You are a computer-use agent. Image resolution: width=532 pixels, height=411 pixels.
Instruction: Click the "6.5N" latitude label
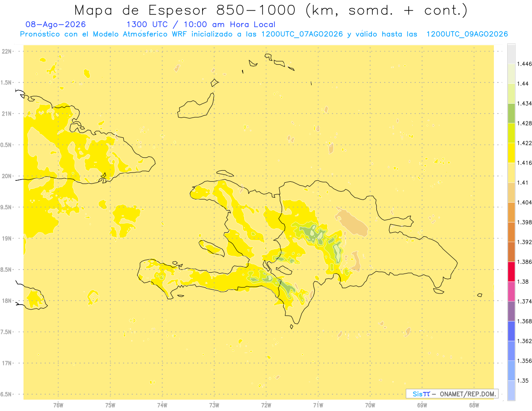coord(7,394)
